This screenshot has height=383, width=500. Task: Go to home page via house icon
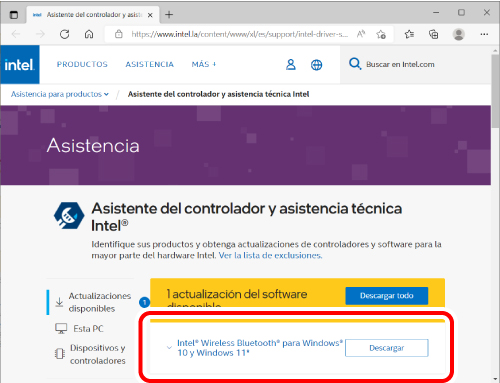[x=89, y=34]
